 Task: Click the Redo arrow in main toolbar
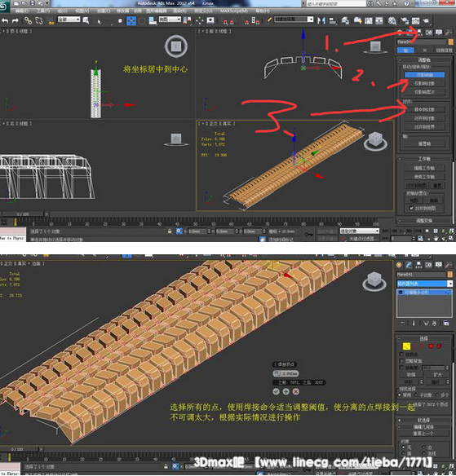[15, 20]
